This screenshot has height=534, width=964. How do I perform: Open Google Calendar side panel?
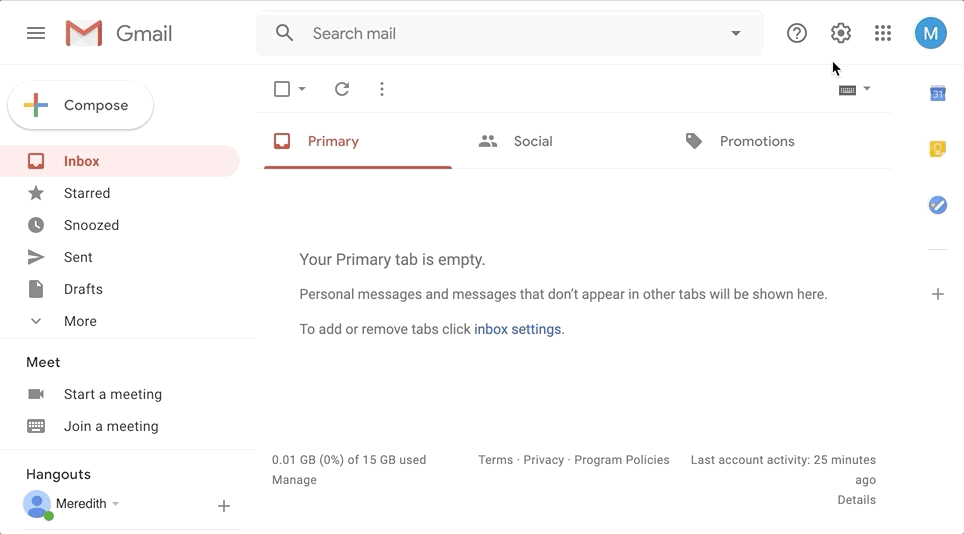938,93
